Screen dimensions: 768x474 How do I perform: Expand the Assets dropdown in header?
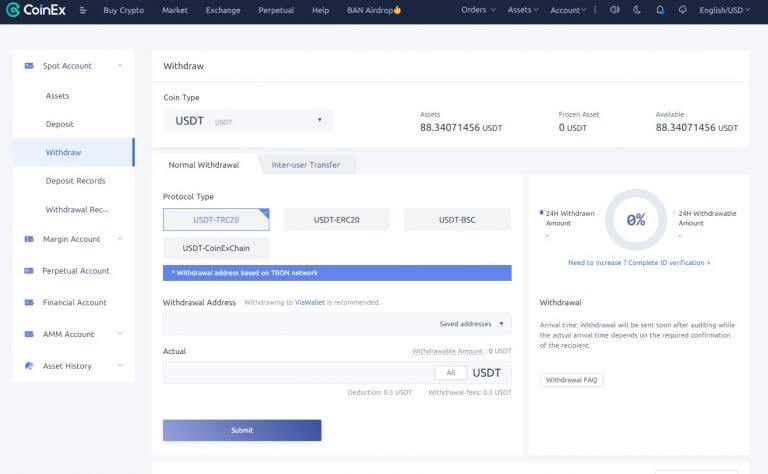point(523,10)
